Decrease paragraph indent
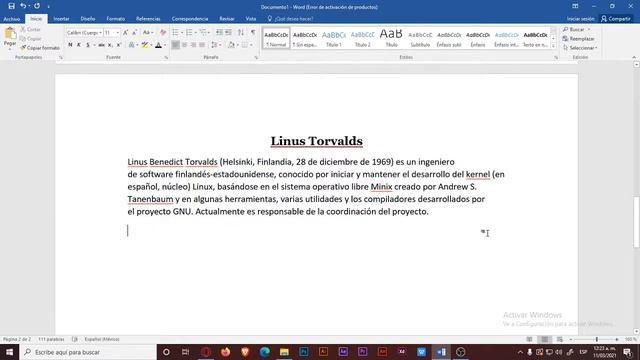Screen dimensions: 640x360 (x=219, y=32)
